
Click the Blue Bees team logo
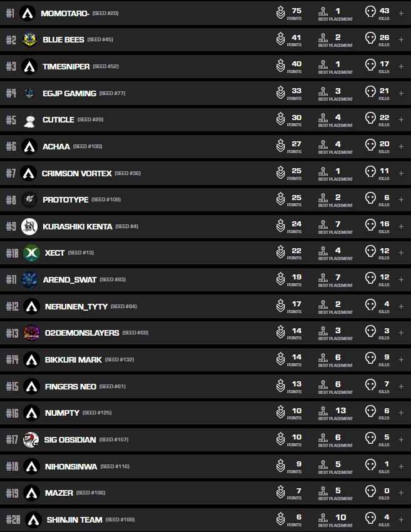coord(29,39)
